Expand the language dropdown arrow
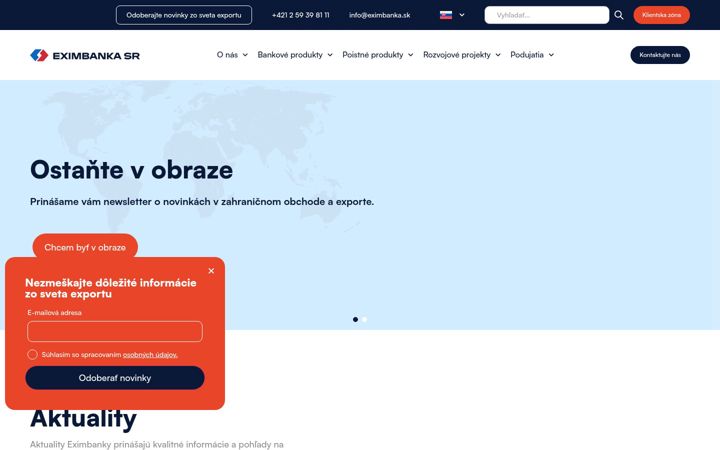The width and height of the screenshot is (720, 450). click(x=462, y=15)
